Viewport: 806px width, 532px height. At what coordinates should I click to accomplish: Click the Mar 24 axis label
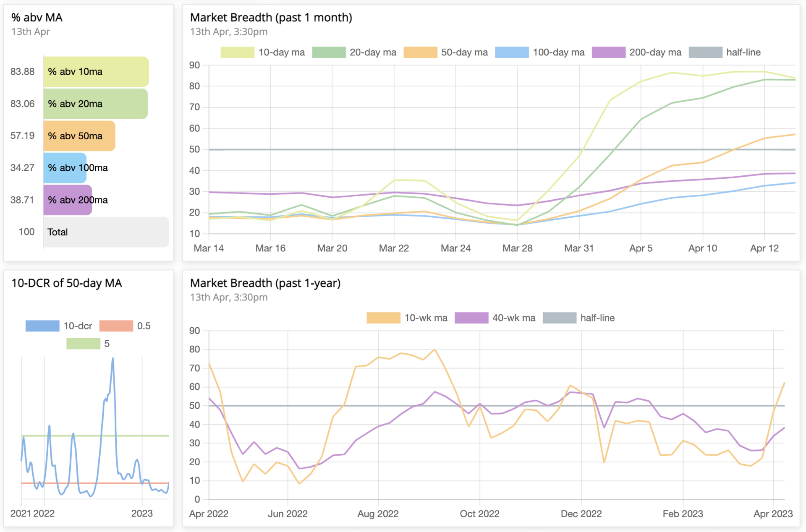click(x=455, y=248)
